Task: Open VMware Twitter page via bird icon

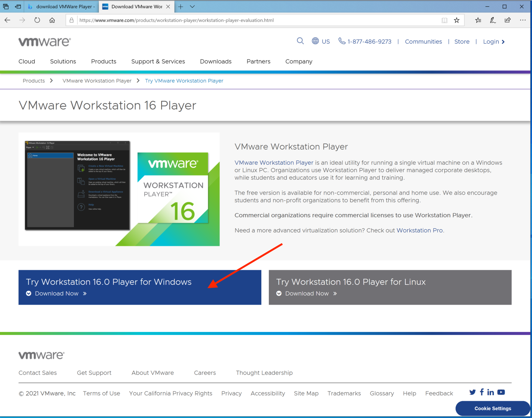Action: [x=473, y=392]
